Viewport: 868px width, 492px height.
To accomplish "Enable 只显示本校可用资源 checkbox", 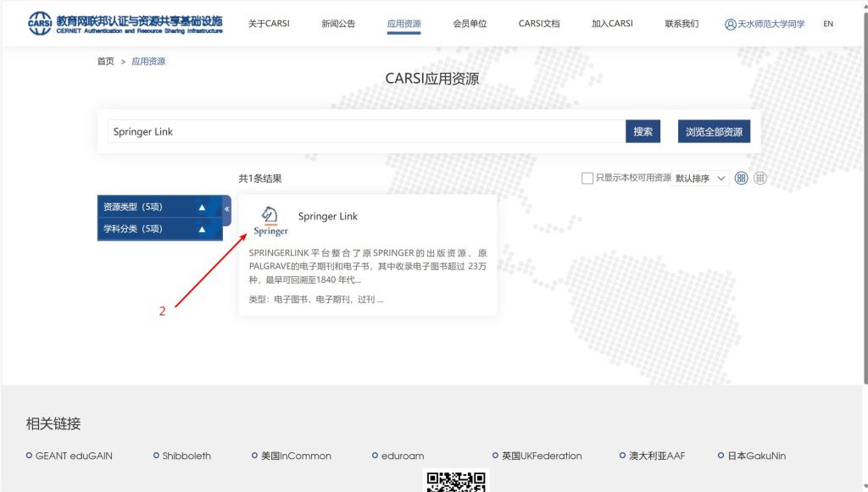I will [587, 178].
